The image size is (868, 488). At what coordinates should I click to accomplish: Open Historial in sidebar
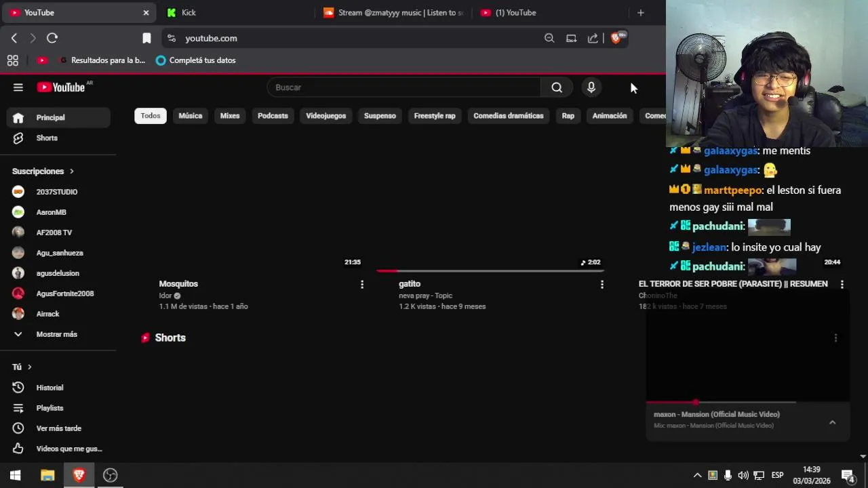click(x=58, y=388)
